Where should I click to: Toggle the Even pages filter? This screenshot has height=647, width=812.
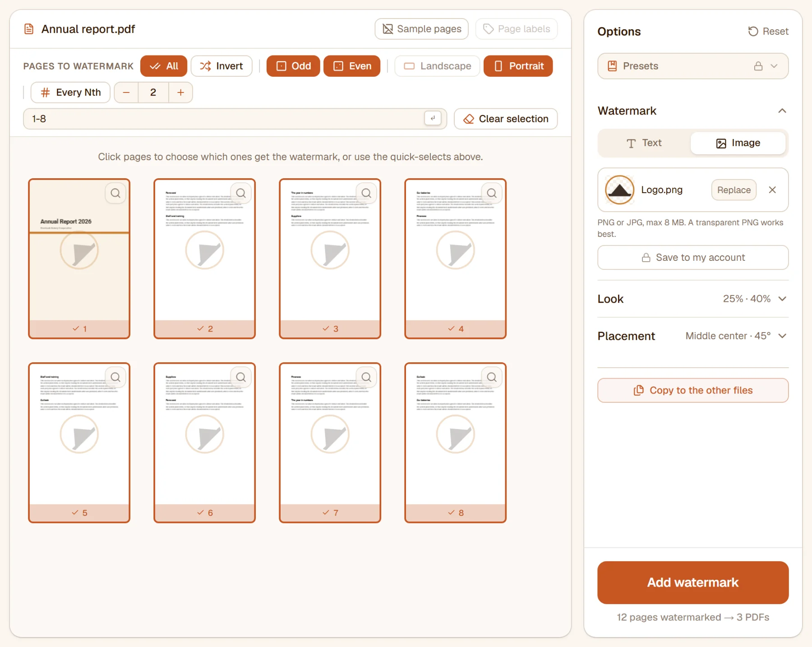(x=352, y=66)
